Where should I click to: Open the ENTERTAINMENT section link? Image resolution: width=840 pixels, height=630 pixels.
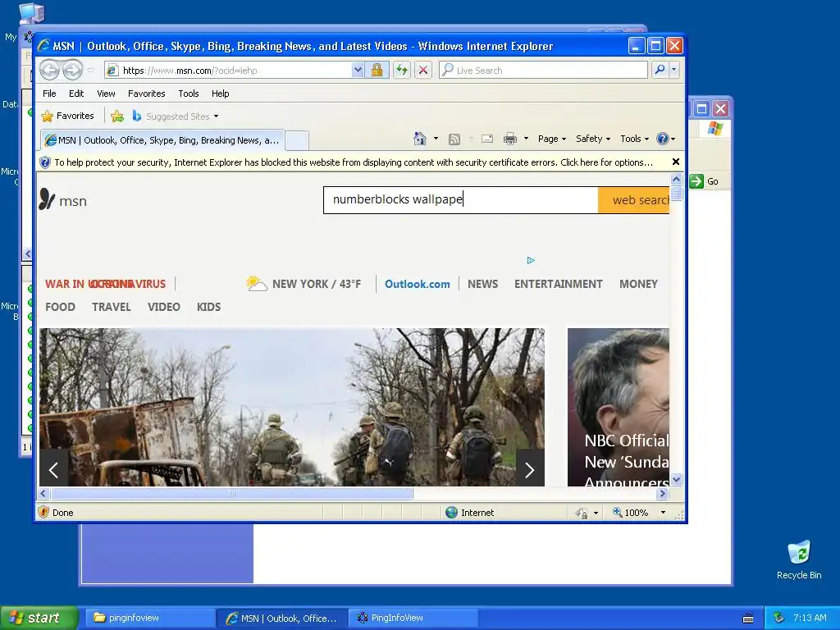click(558, 284)
